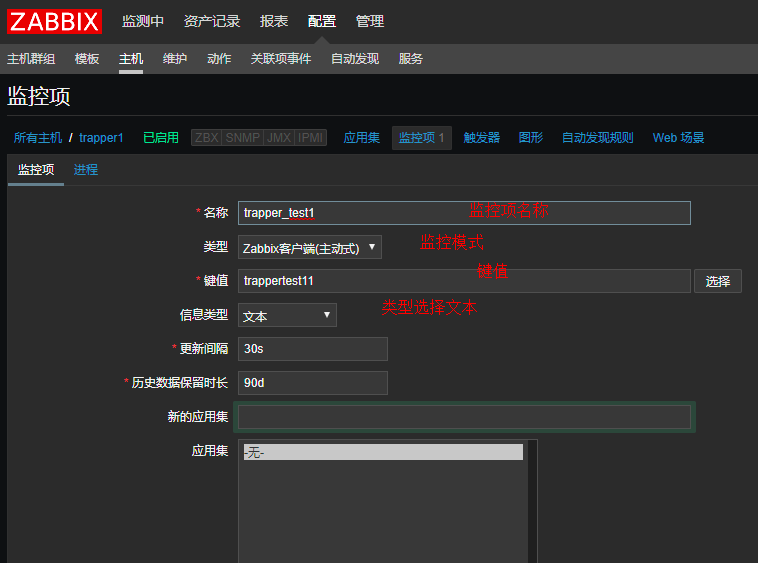Go to 主机群组 submenu
The image size is (758, 563).
[31, 59]
